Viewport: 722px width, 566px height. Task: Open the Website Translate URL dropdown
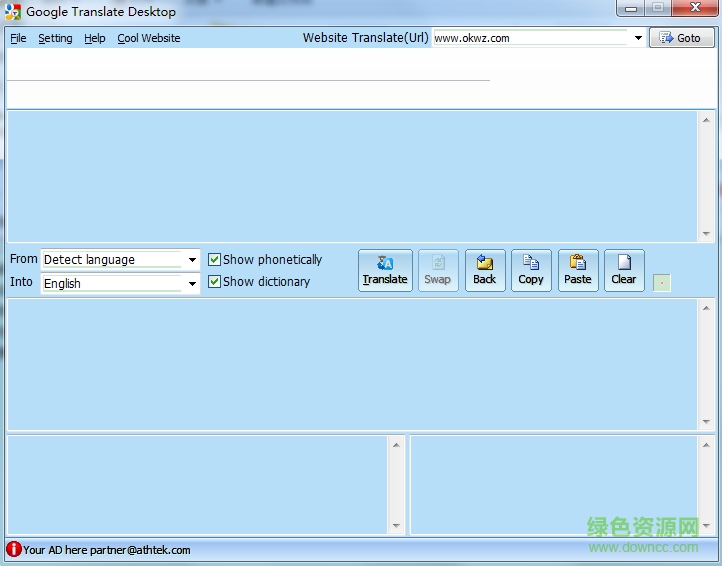click(638, 38)
